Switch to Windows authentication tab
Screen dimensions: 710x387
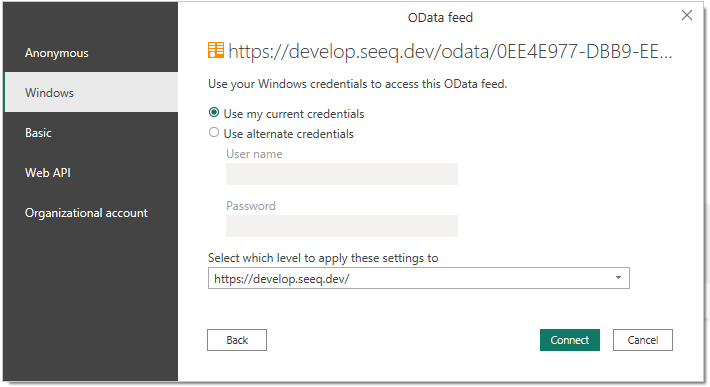[91, 92]
